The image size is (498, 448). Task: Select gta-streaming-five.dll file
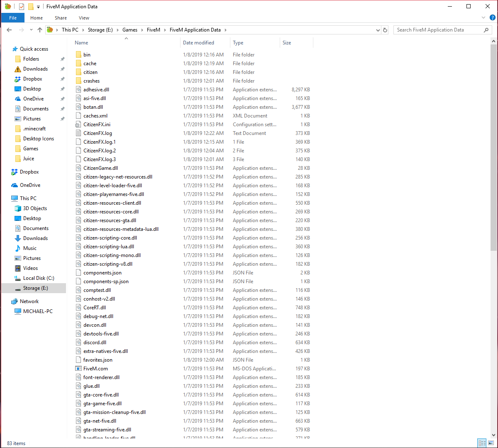click(107, 430)
